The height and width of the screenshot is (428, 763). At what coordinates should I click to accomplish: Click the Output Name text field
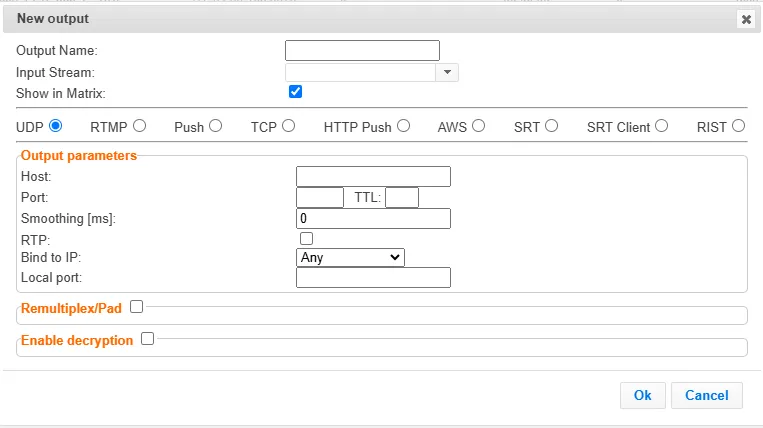pos(362,51)
